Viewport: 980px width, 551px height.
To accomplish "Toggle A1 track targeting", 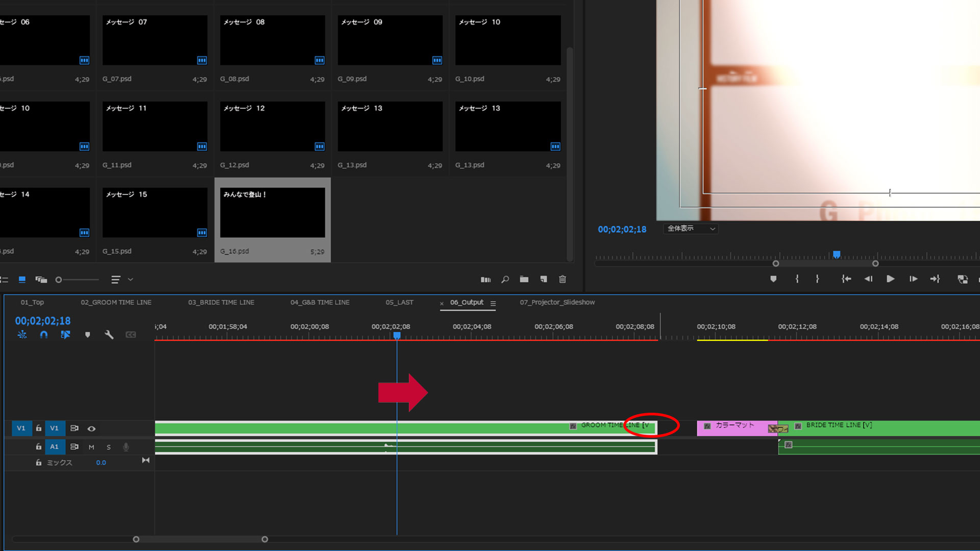I will pos(54,447).
